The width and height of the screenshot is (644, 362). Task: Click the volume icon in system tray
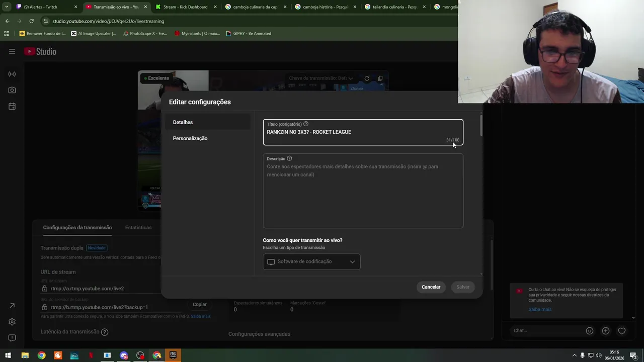599,355
